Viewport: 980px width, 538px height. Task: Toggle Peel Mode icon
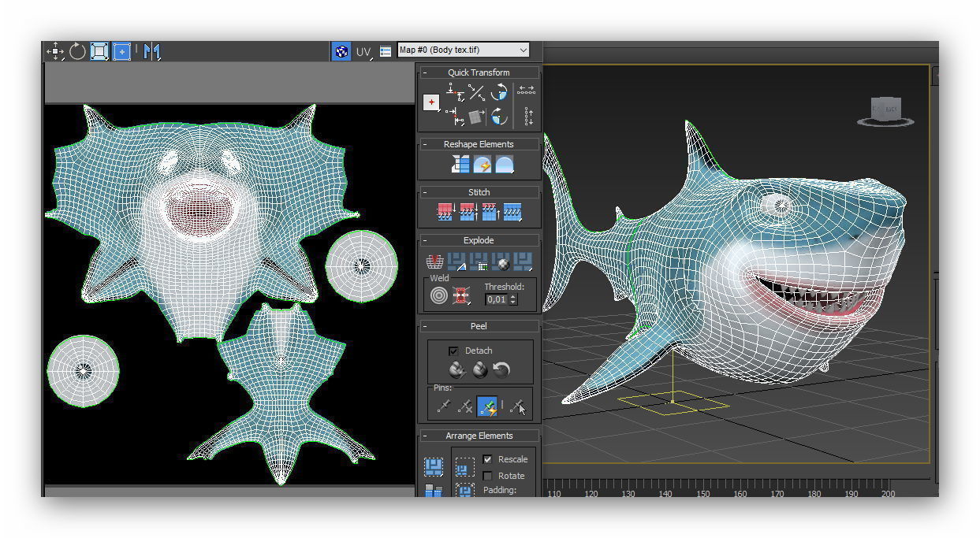(479, 369)
